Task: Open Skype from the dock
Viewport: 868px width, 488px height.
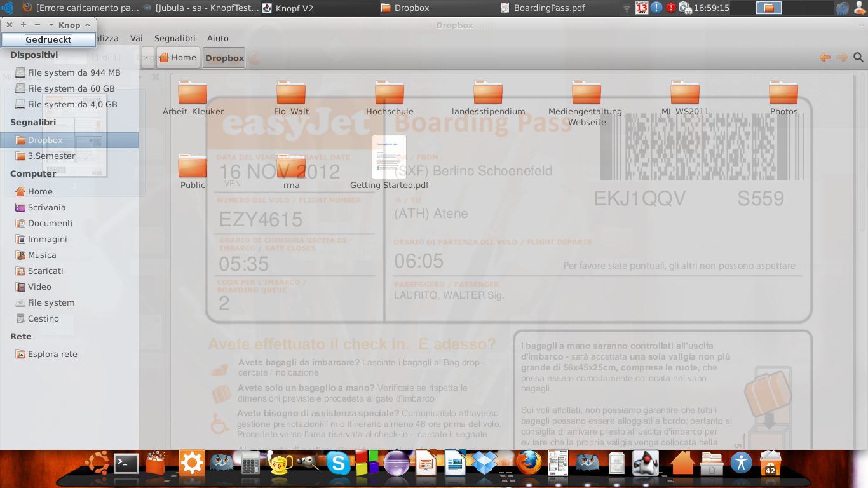Action: click(339, 463)
